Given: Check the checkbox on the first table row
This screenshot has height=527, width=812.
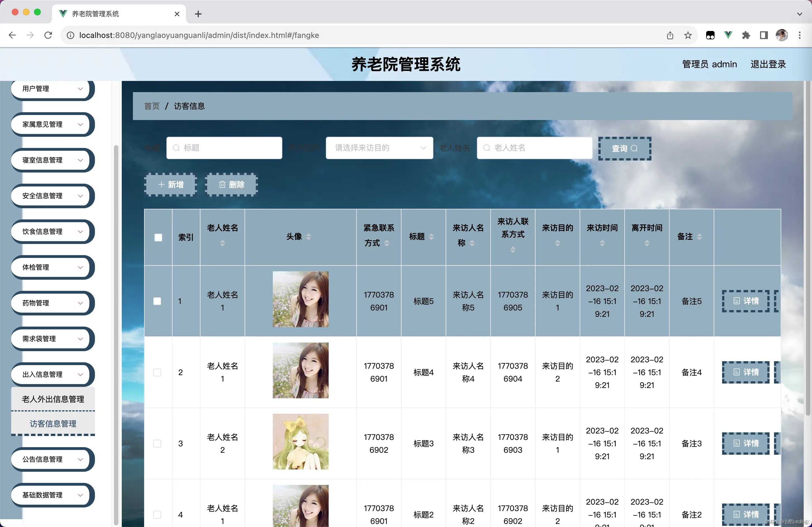Looking at the screenshot, I should [x=157, y=301].
